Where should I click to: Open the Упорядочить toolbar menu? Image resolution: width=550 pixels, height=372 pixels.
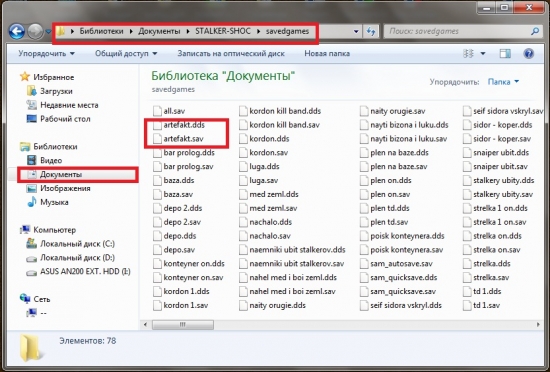46,54
